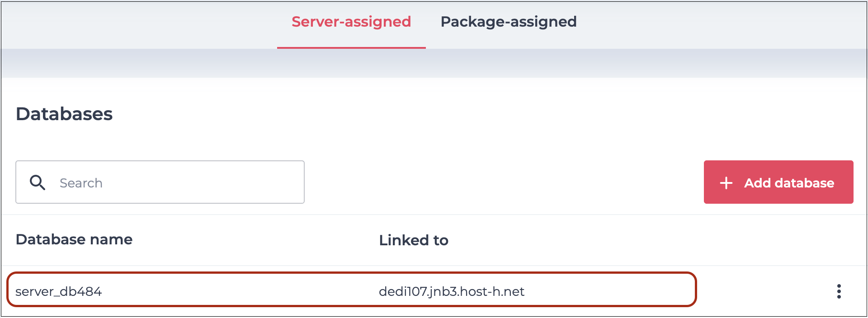868x318 pixels.
Task: Click the Databases section heading
Action: [x=64, y=114]
